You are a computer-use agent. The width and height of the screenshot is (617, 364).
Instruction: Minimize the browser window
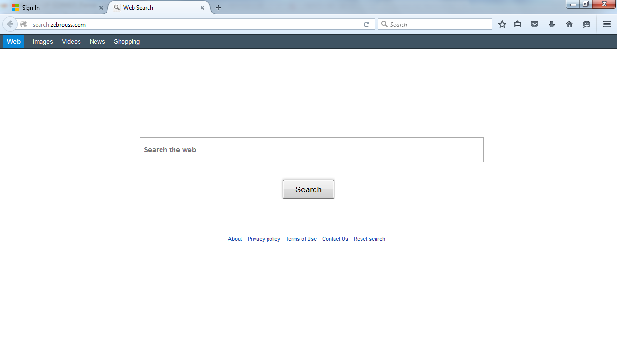click(x=573, y=4)
